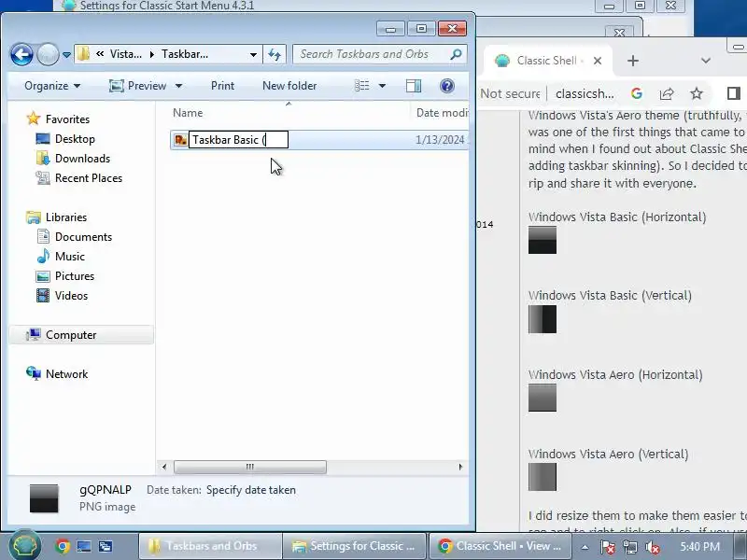Click the Date modified column header
The image size is (747, 560).
[x=442, y=113]
